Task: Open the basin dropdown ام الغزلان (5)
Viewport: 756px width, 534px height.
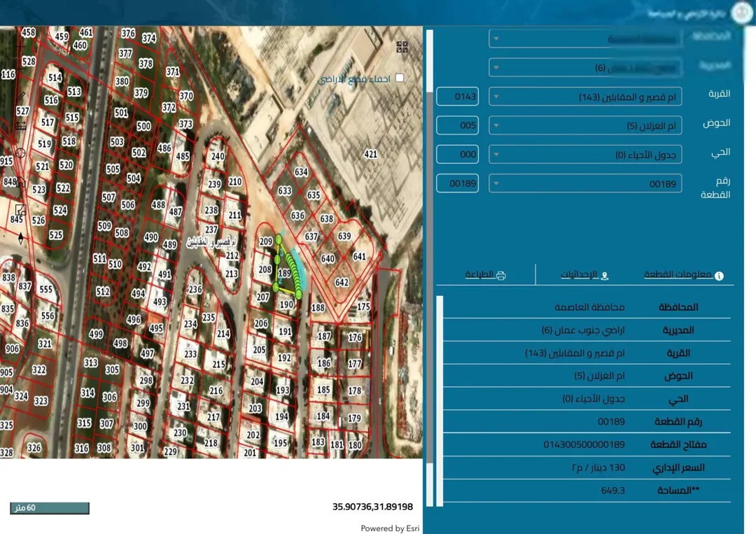Action: [x=584, y=125]
